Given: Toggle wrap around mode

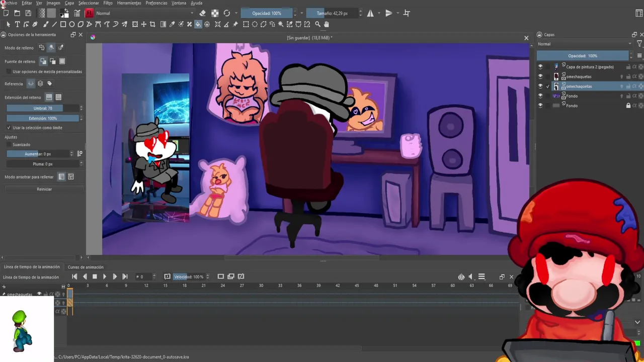Looking at the screenshot, I should point(407,13).
